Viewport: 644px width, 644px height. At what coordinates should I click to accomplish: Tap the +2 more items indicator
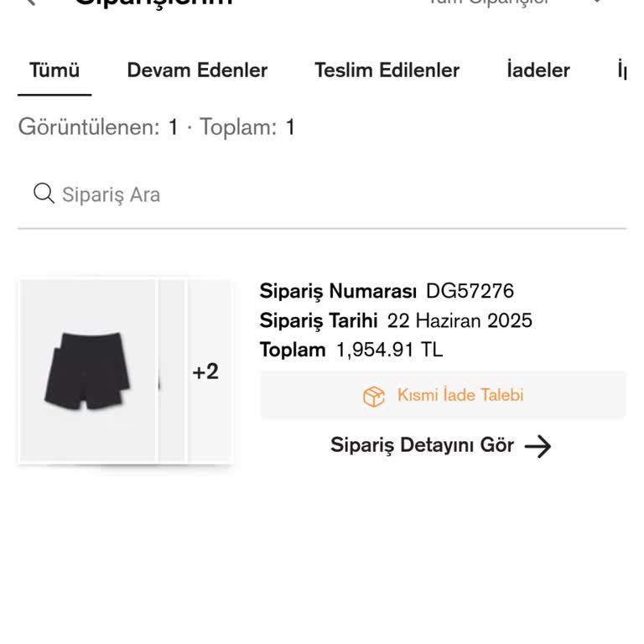[206, 371]
